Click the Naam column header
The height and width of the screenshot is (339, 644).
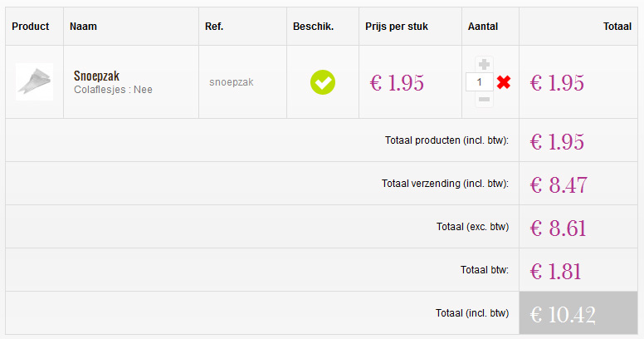click(x=83, y=27)
